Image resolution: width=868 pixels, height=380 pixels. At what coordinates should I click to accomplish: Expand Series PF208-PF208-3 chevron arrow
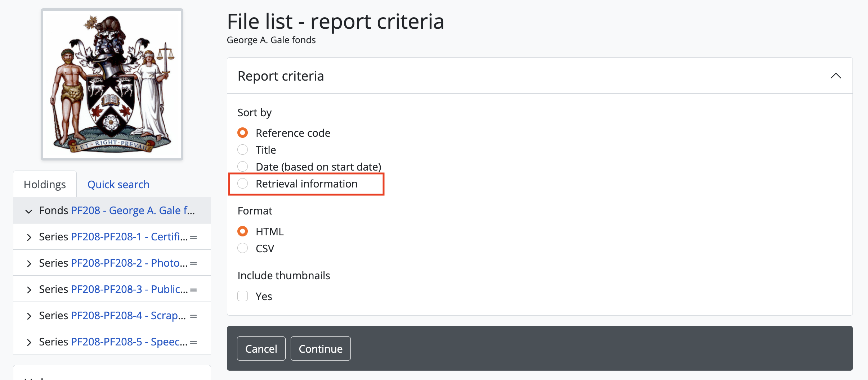(x=29, y=290)
